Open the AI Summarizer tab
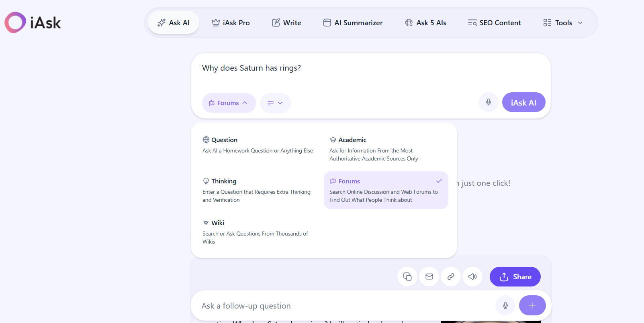The height and width of the screenshot is (323, 644). [x=353, y=23]
